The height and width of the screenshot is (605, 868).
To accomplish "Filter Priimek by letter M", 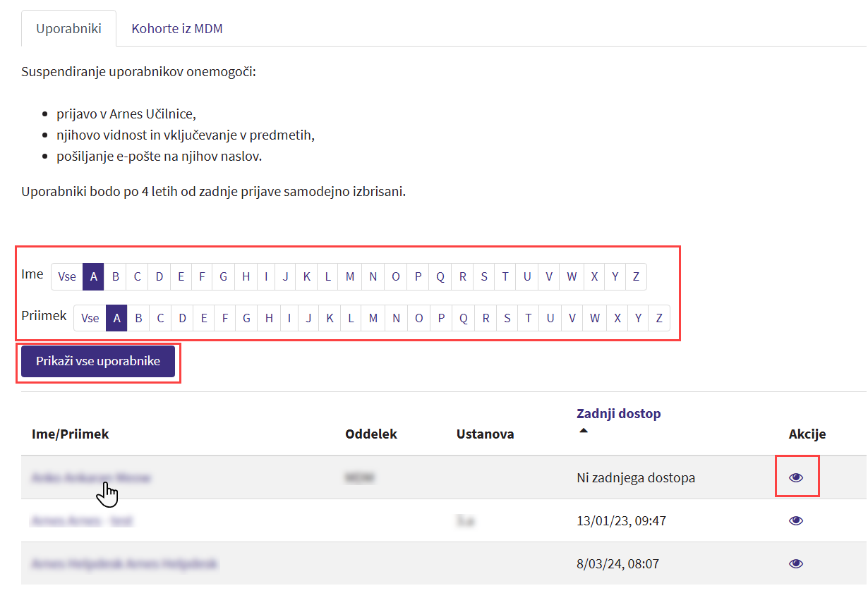I will tap(373, 318).
